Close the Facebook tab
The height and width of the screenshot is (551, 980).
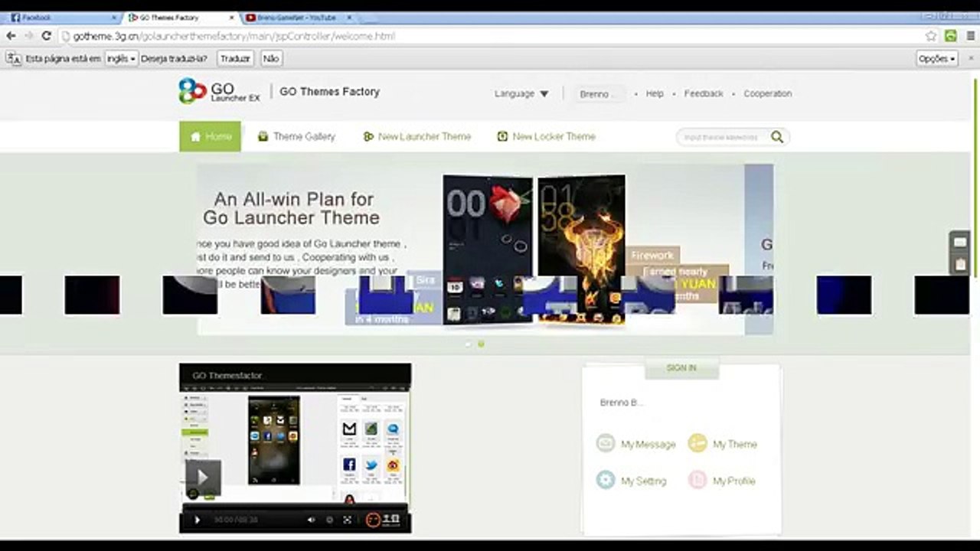pyautogui.click(x=115, y=18)
